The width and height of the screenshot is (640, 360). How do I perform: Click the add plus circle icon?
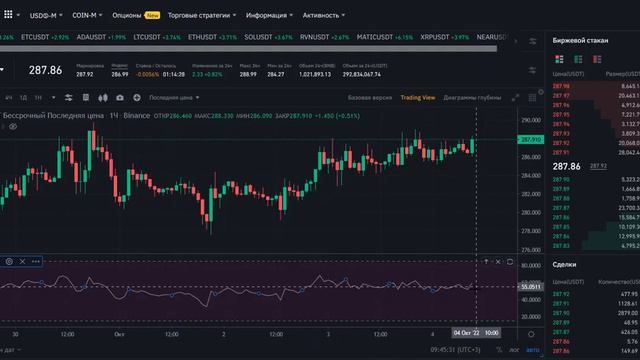coord(137,98)
